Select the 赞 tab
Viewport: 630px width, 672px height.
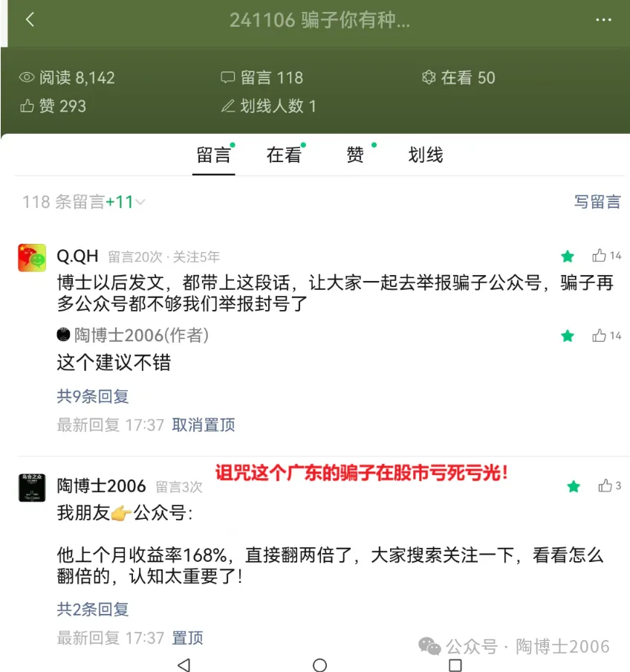(x=355, y=155)
